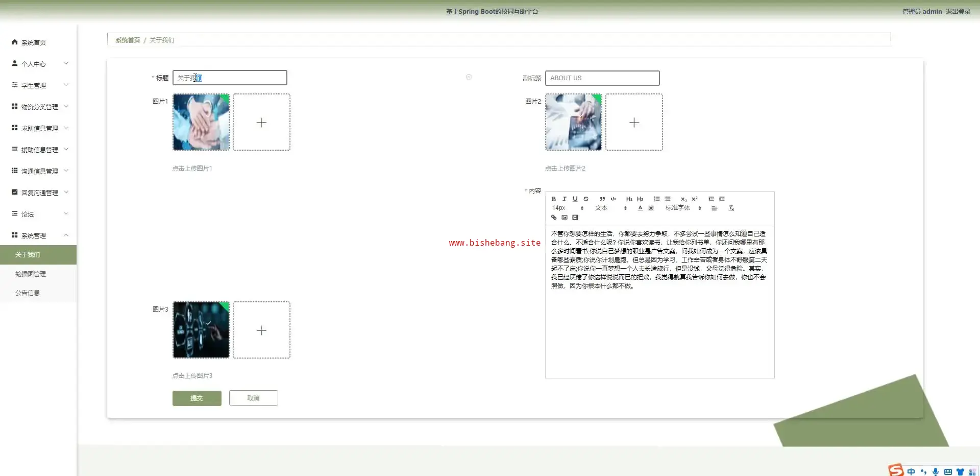980x476 pixels.
Task: Insert an image into the content editor
Action: pos(565,218)
